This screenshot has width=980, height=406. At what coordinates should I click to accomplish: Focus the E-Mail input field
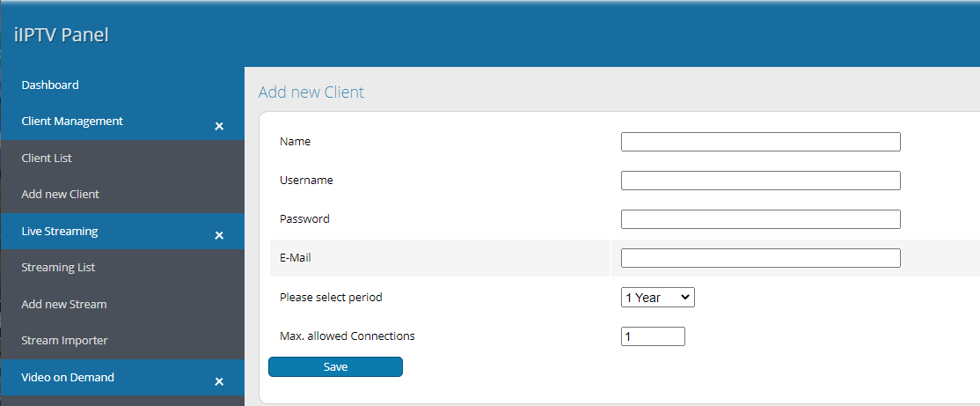(761, 258)
